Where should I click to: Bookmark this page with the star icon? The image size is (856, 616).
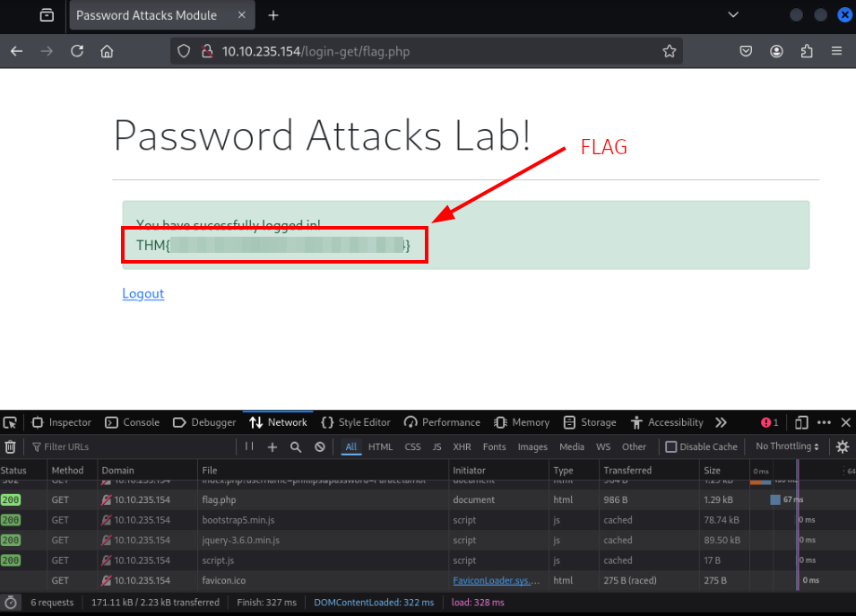point(670,51)
